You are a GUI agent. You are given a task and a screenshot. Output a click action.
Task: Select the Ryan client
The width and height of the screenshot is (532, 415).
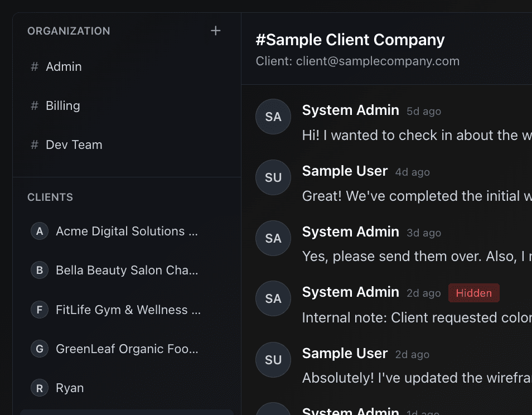(127, 388)
